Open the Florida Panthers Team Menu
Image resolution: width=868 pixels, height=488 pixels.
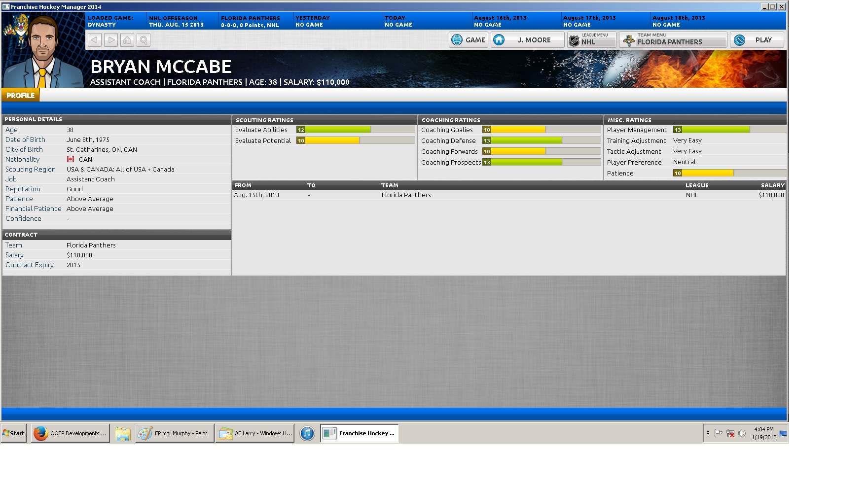tap(673, 40)
